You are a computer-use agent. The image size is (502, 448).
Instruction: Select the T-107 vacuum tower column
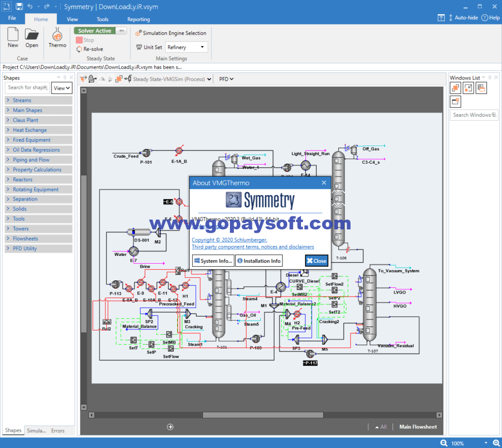[370, 305]
